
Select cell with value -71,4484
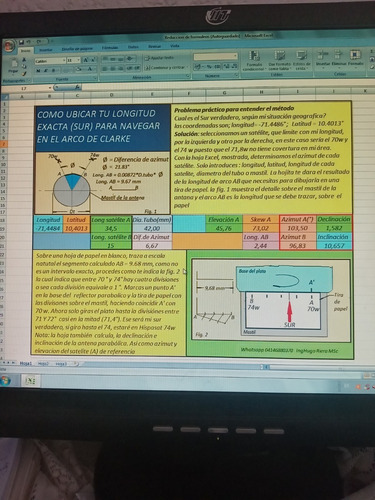48,228
